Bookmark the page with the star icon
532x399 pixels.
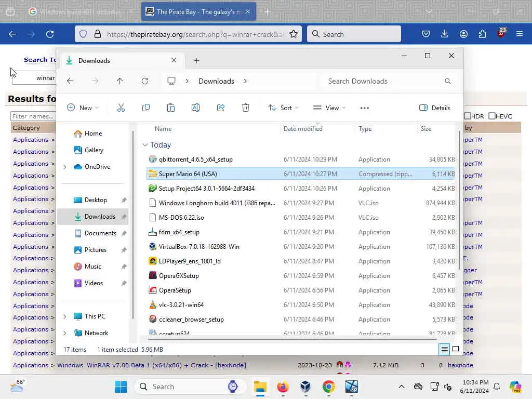pos(294,34)
